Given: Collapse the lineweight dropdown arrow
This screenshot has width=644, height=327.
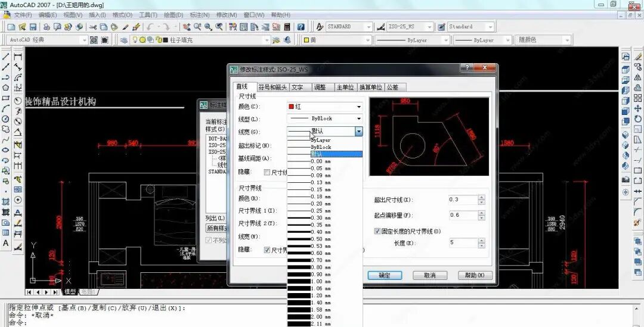Looking at the screenshot, I should coord(359,131).
